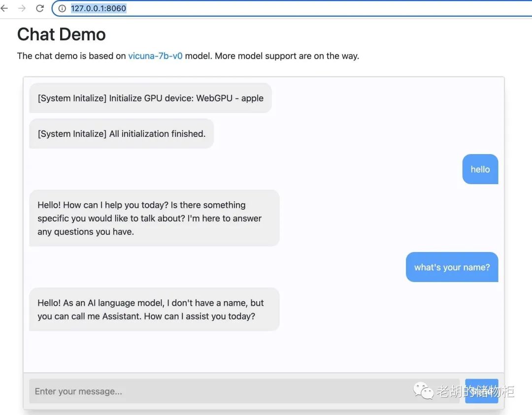Open the vicuna-7b-v0 model link

tap(155, 56)
